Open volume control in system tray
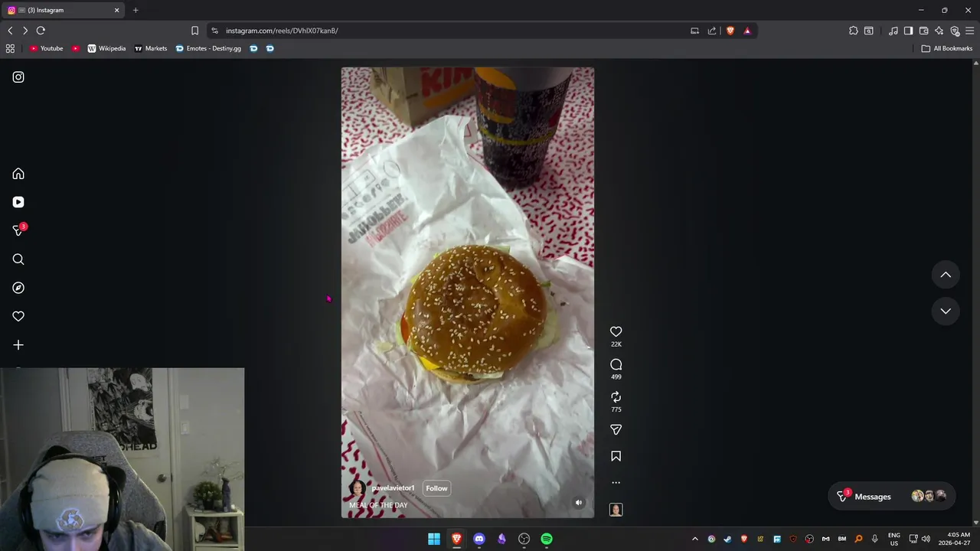 coord(926,539)
